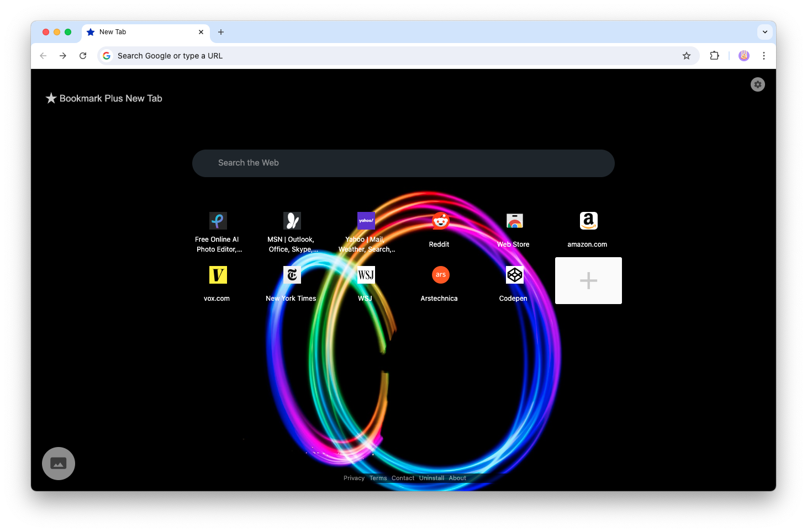
Task: Bookmark this tab with the star icon
Action: (686, 56)
